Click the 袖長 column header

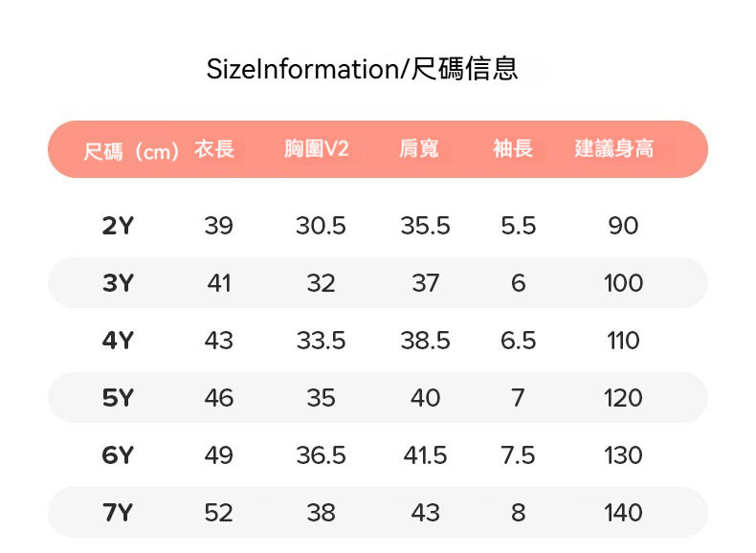pyautogui.click(x=513, y=149)
